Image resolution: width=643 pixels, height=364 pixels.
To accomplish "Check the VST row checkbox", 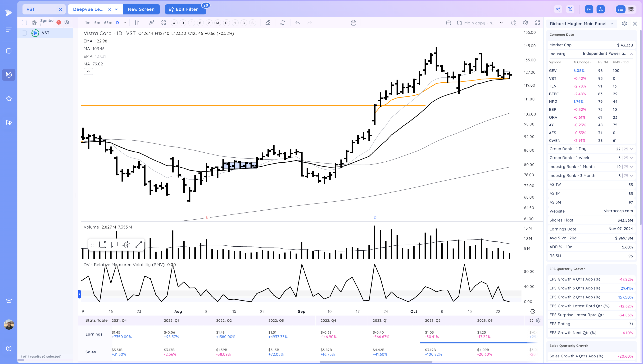I will (24, 33).
